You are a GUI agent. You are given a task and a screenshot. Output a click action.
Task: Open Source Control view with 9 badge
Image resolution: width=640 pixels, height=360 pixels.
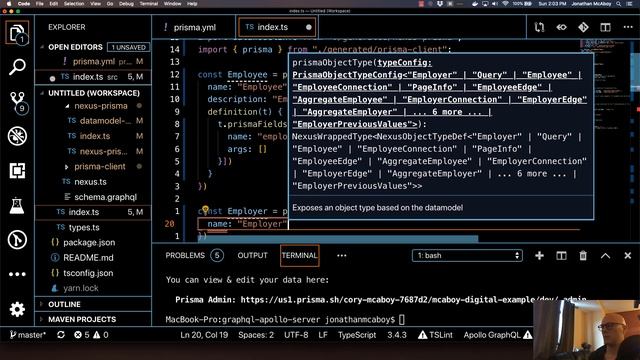[x=18, y=102]
